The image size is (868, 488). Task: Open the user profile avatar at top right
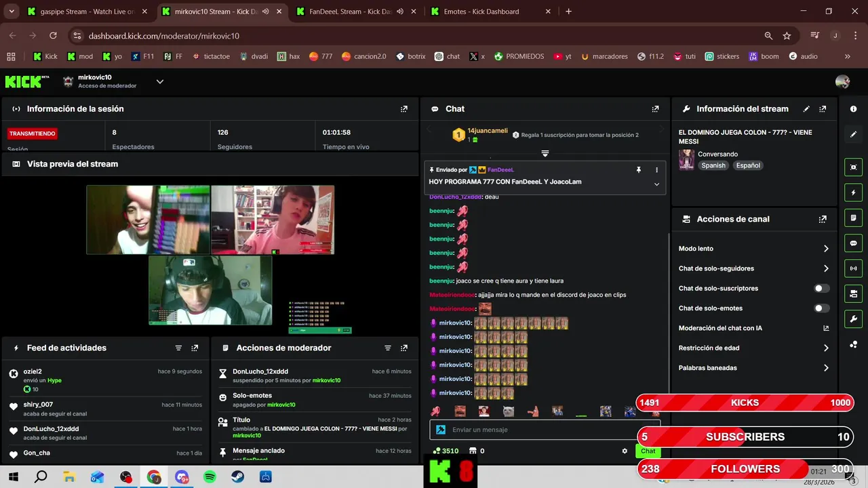[x=842, y=82]
